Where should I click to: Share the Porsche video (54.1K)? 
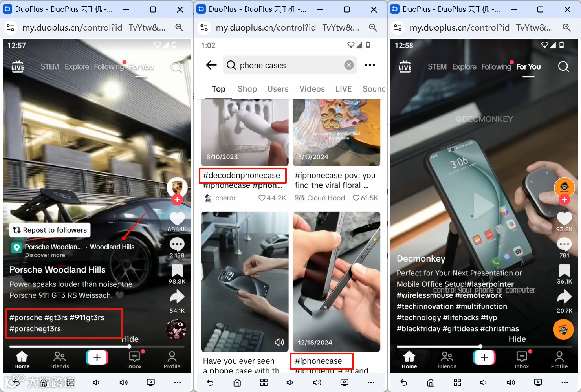click(177, 297)
